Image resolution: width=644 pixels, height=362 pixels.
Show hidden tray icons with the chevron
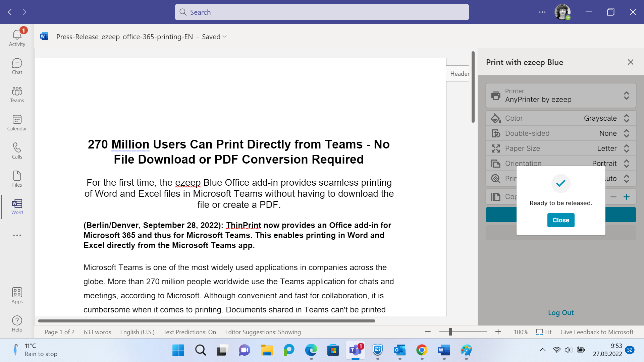click(542, 350)
